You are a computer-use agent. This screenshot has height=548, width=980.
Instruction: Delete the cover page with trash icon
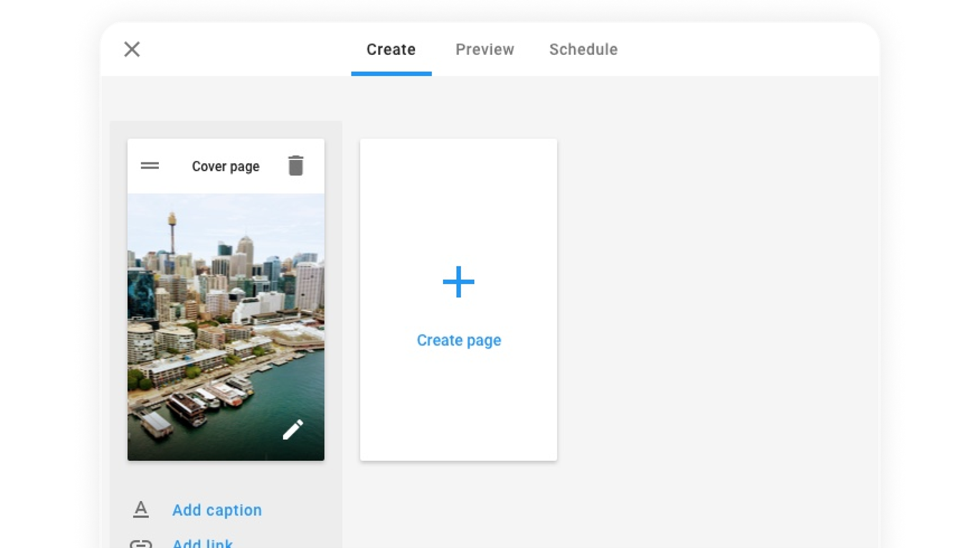(x=296, y=166)
